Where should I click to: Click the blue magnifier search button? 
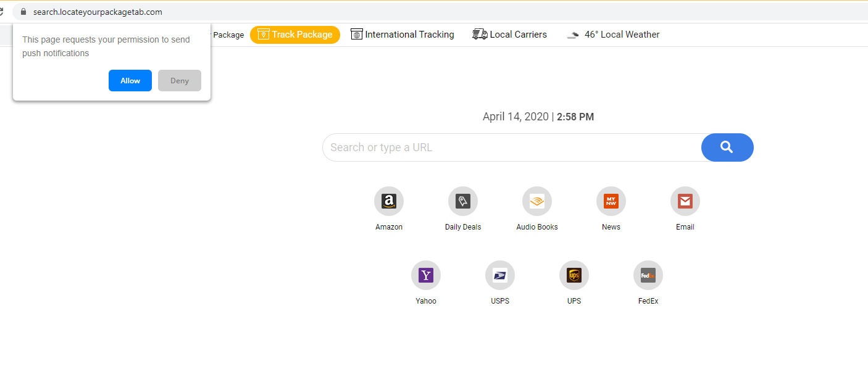coord(727,147)
